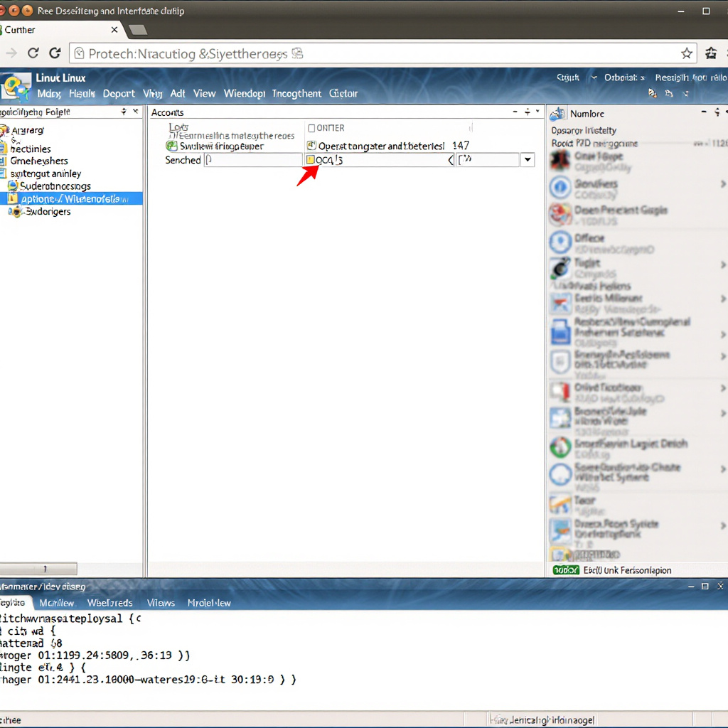
Task: Click the SomeOordiortvio Chiate icon
Action: [560, 474]
